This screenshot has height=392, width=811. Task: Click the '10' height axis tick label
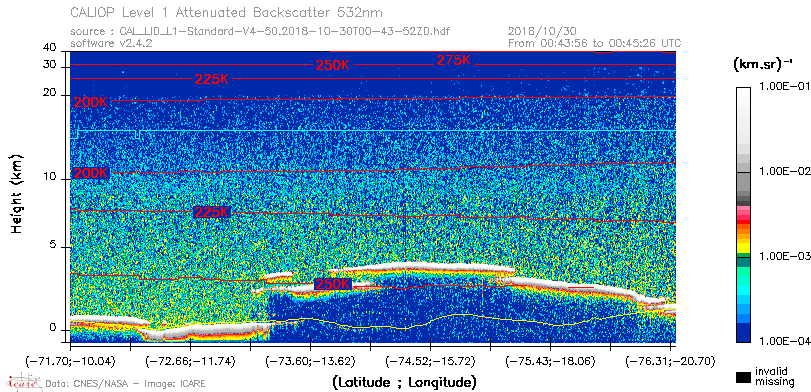[50, 177]
